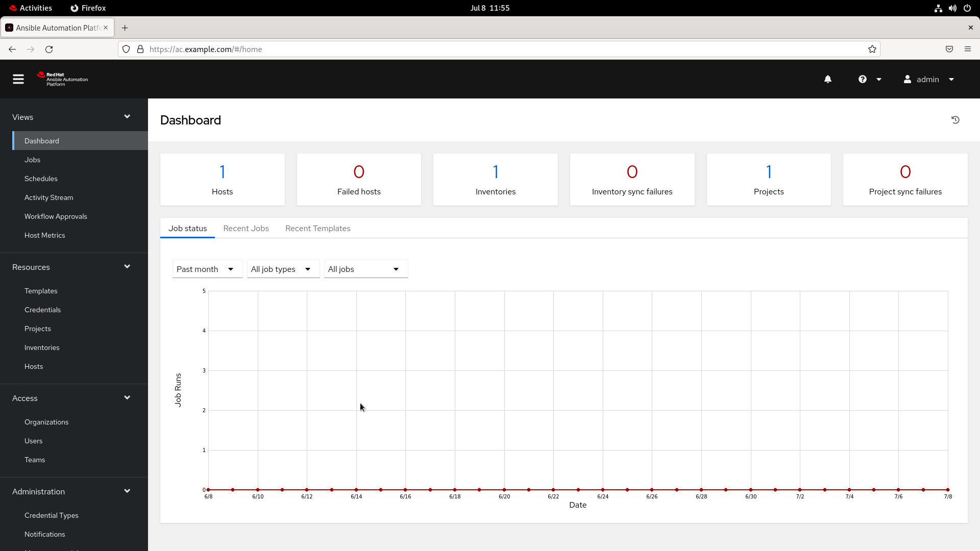Click the Dashboard history restore icon
The height and width of the screenshot is (551, 980).
(x=957, y=120)
